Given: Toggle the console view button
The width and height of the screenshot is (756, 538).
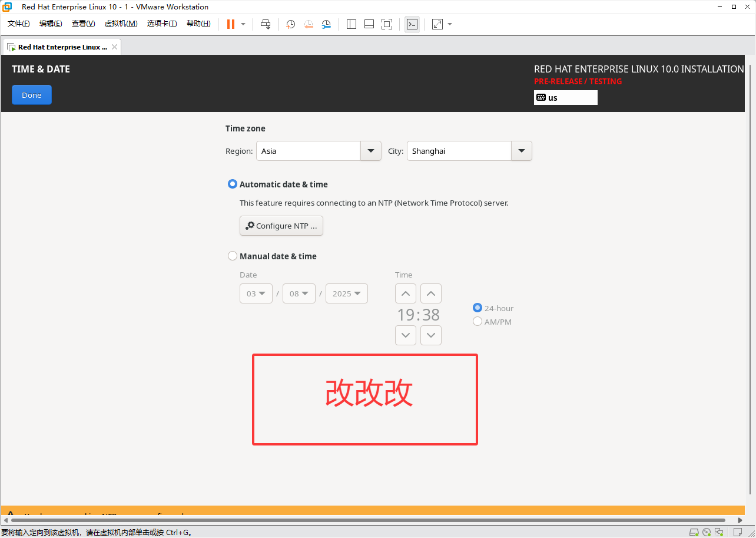Looking at the screenshot, I should [412, 24].
